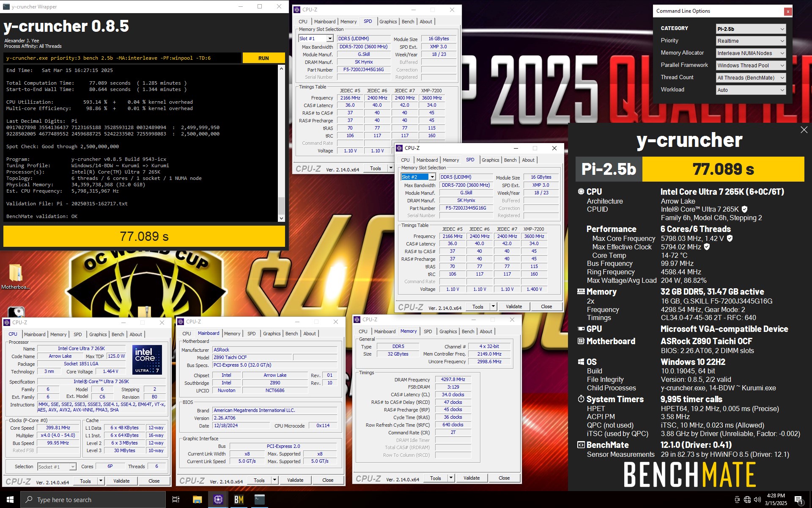The width and height of the screenshot is (812, 508).
Task: Click the DRAM Frequency 4297.8 MHz value
Action: [453, 380]
